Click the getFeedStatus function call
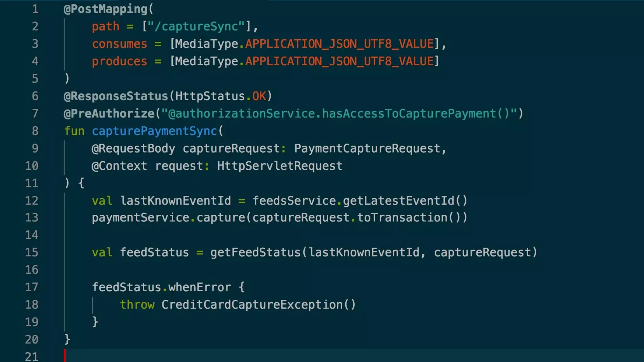 pos(255,253)
